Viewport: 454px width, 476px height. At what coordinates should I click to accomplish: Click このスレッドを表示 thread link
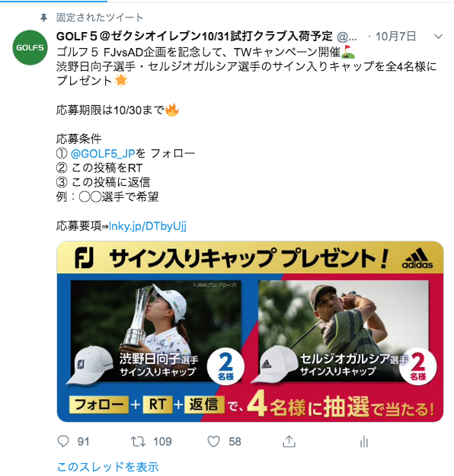coord(107,467)
